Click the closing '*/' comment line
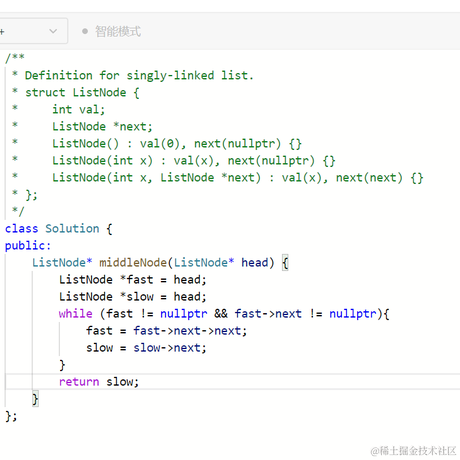Viewport: 460px width, 460px height. [18, 211]
